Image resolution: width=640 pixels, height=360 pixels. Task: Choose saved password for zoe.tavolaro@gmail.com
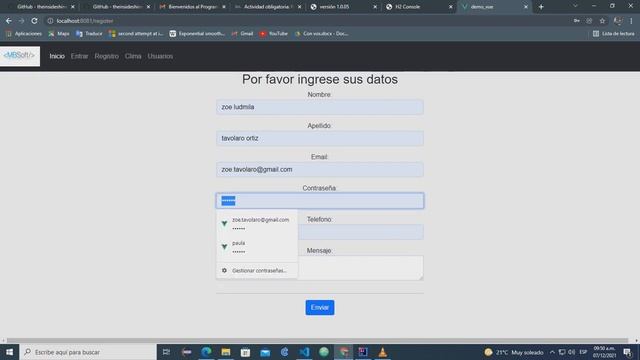click(257, 224)
